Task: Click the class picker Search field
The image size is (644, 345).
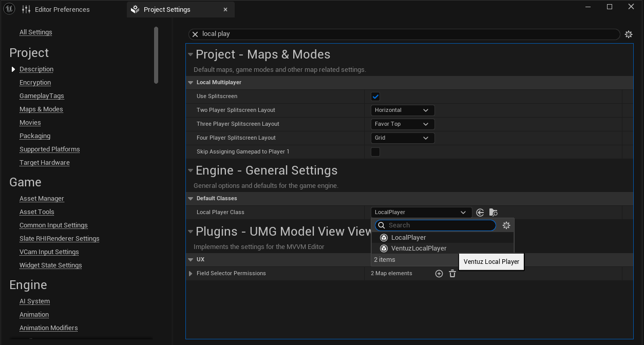Action: point(439,225)
